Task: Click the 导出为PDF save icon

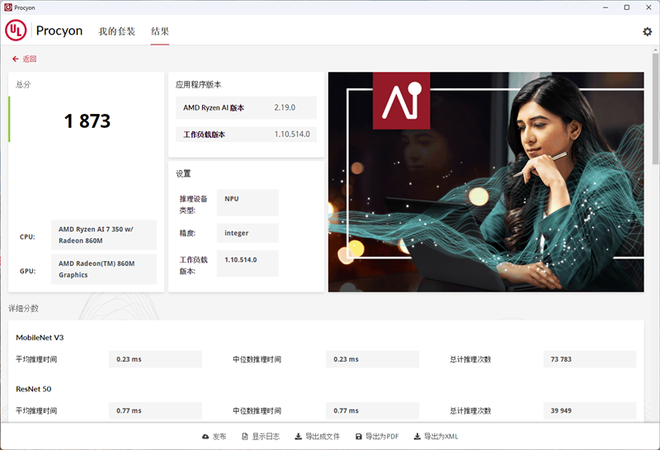Action: pos(358,437)
